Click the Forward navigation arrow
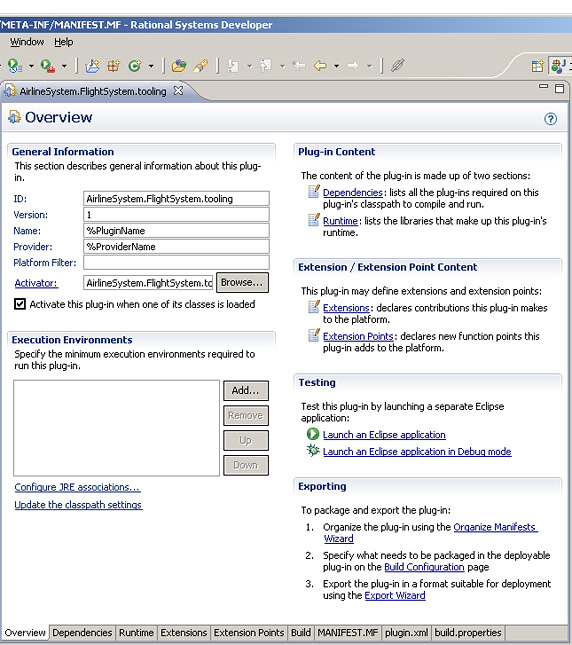This screenshot has width=572, height=645. pyautogui.click(x=353, y=65)
